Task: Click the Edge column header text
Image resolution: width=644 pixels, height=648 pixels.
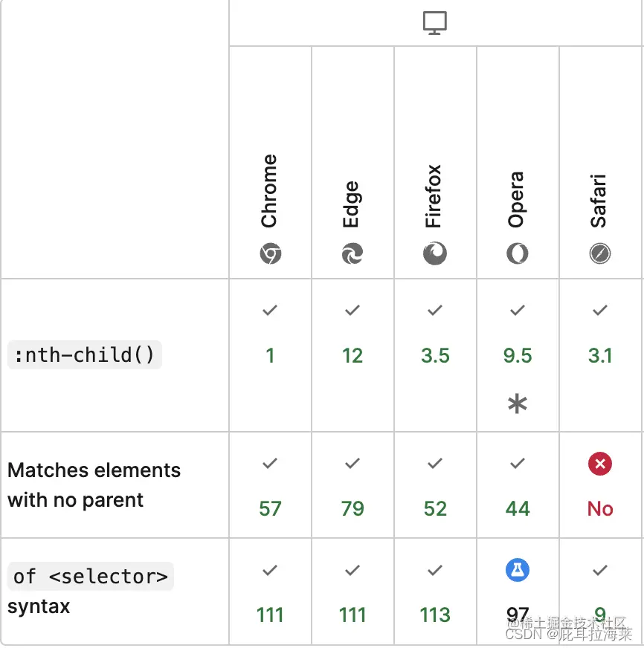Action: click(351, 204)
